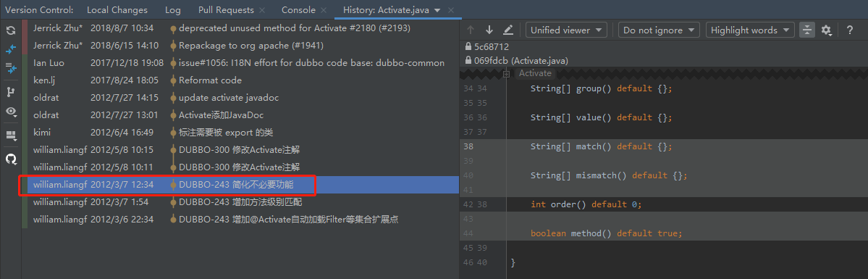Screen dimensions: 868x279
Task: Click lock icon beside 069fdcb
Action: (x=469, y=60)
